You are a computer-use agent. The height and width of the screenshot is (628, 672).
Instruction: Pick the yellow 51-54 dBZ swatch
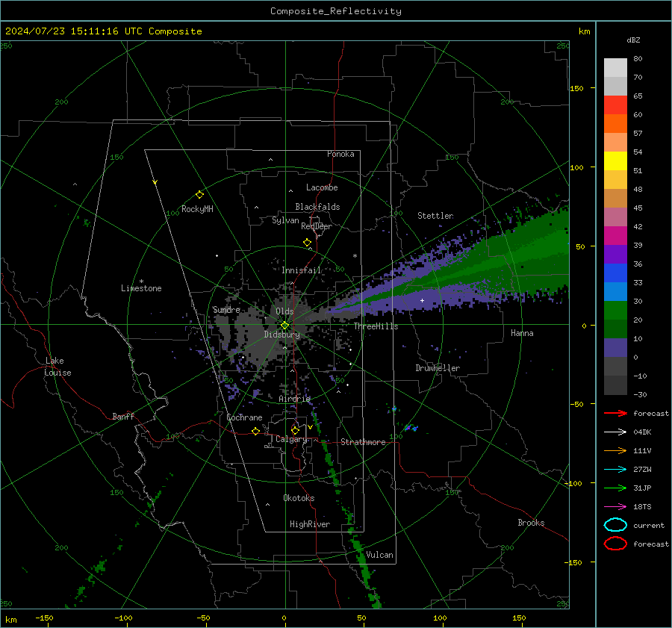pos(615,161)
